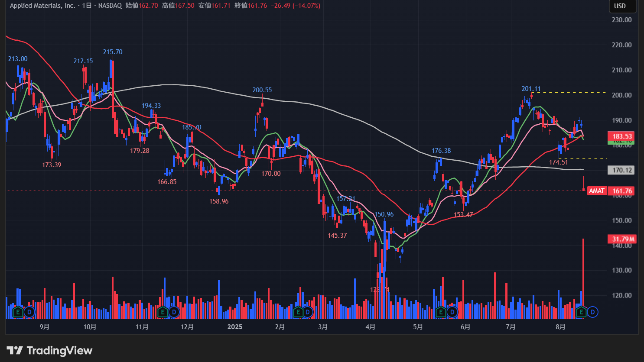Click the red 183.53 moving average tag
Image resolution: width=644 pixels, height=362 pixels.
[x=622, y=136]
